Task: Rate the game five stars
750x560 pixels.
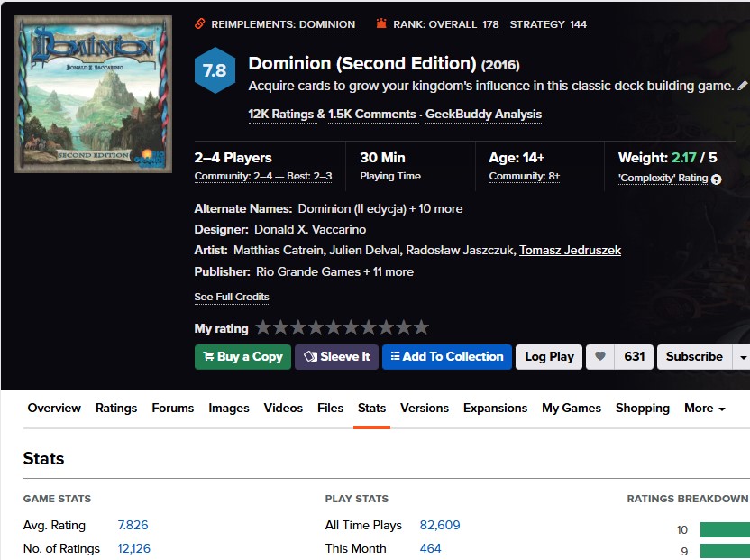Action: [334, 327]
